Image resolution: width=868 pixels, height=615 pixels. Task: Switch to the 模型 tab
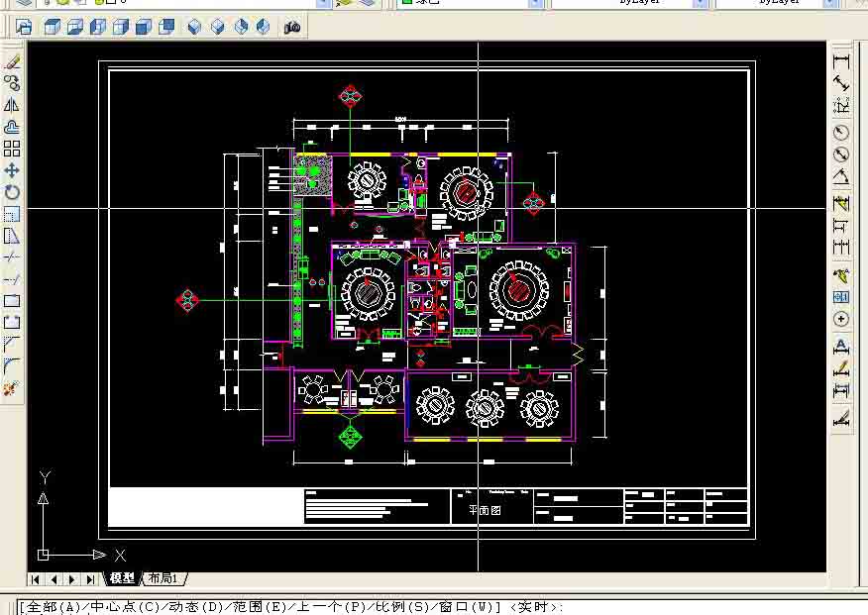[x=122, y=578]
